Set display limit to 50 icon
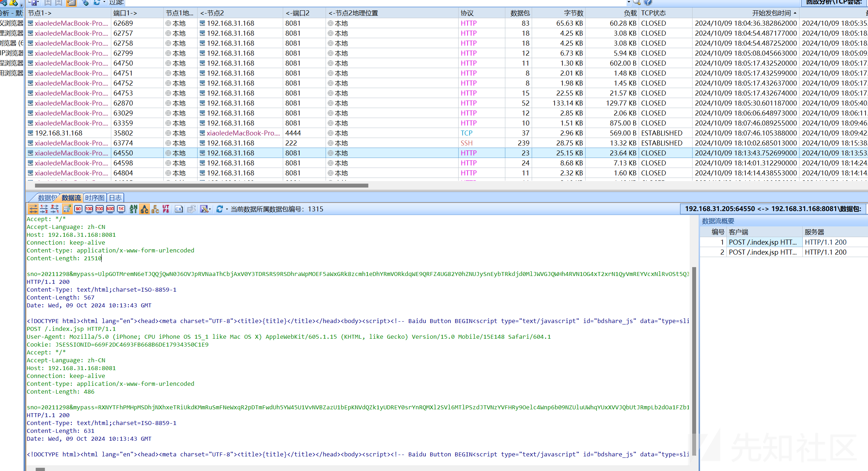868x471 pixels. click(78, 209)
